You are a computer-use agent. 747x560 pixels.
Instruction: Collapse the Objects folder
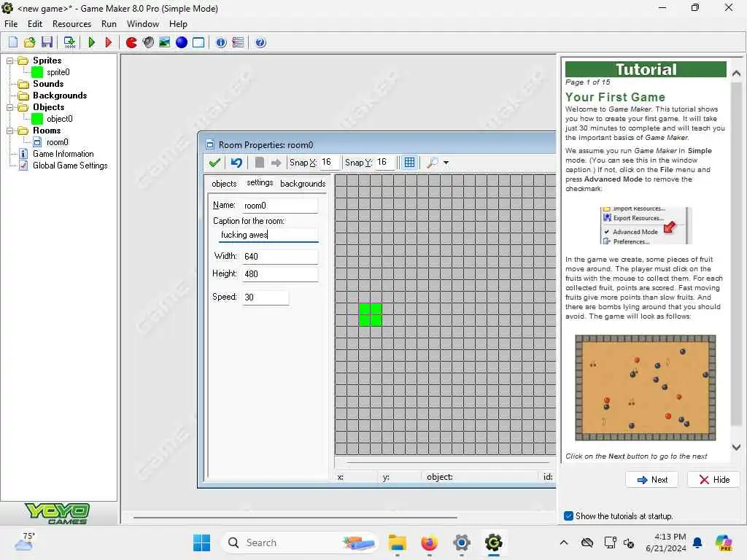pyautogui.click(x=9, y=108)
